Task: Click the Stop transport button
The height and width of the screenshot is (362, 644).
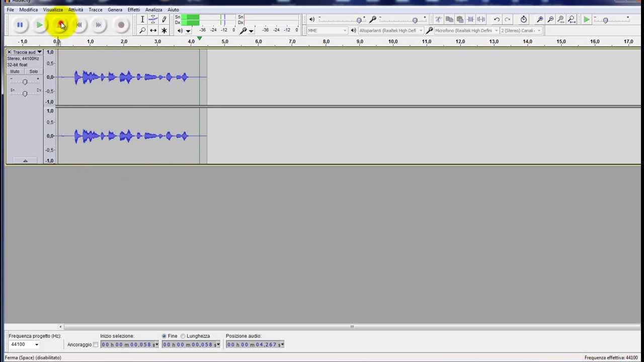Action: pos(60,25)
